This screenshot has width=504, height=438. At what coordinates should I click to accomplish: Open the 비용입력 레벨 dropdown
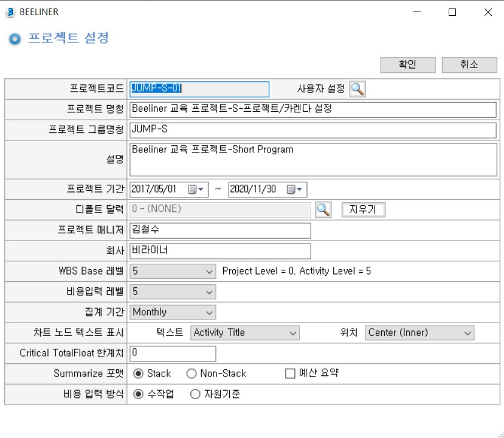pyautogui.click(x=173, y=292)
